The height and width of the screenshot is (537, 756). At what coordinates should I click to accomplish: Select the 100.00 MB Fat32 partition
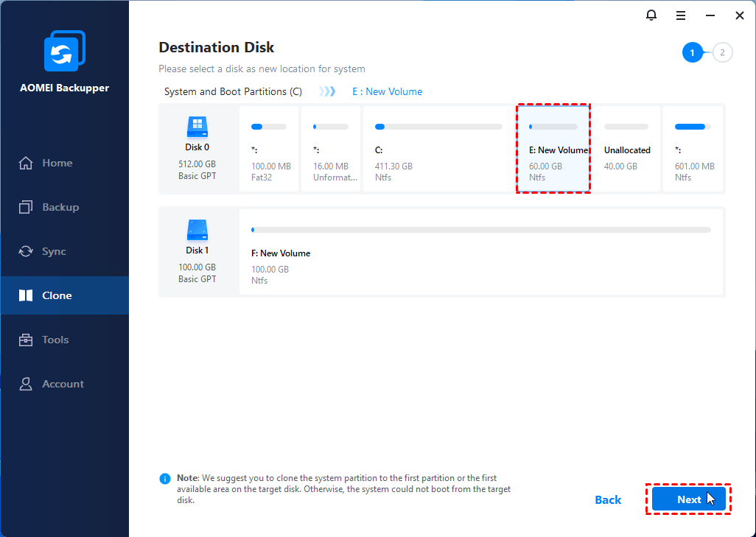(269, 149)
